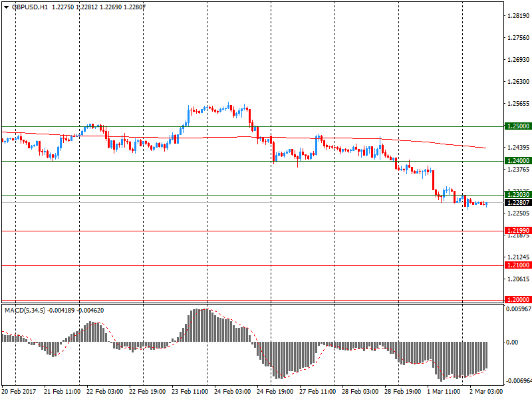Click the 2 Mar 03:00 time label
Image resolution: width=532 pixels, height=399 pixels.
tap(486, 392)
